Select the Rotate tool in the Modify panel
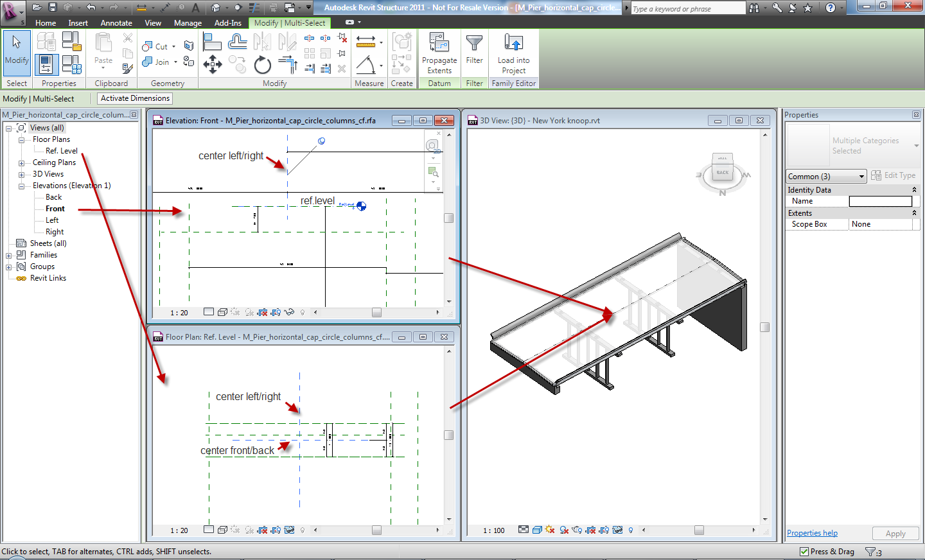 (262, 64)
